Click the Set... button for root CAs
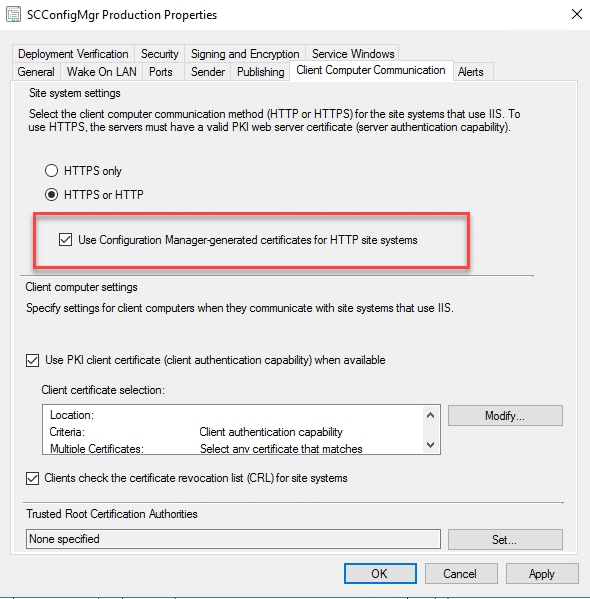This screenshot has width=590, height=599. tap(505, 540)
